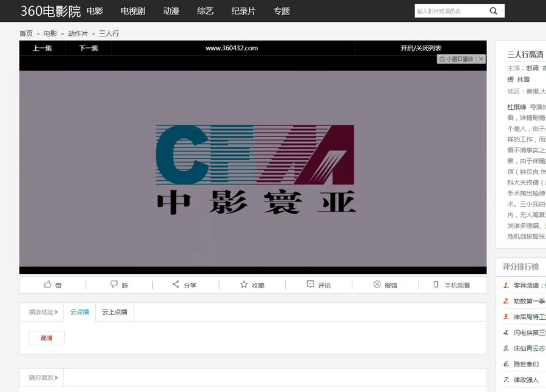Click the 手机观看 phone icon

[x=436, y=285]
